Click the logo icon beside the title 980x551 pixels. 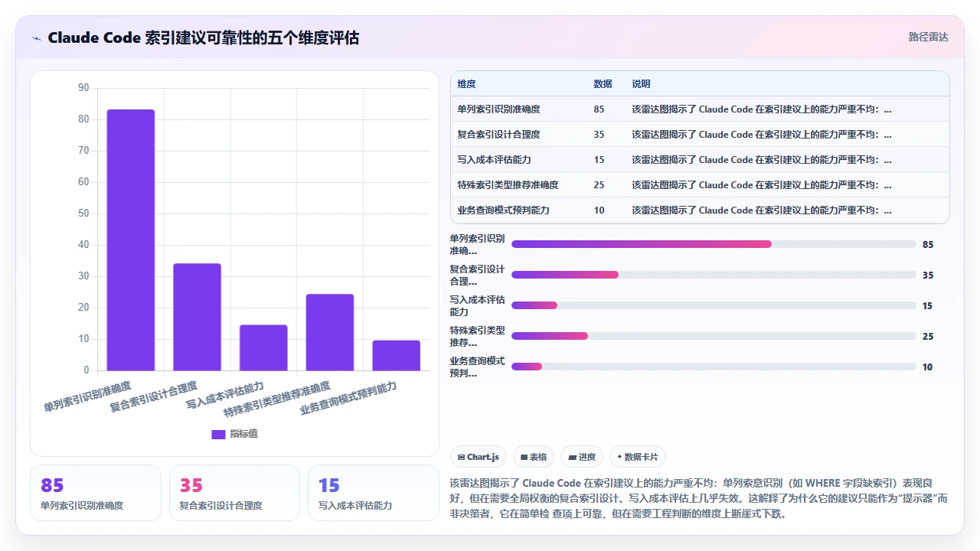37,37
